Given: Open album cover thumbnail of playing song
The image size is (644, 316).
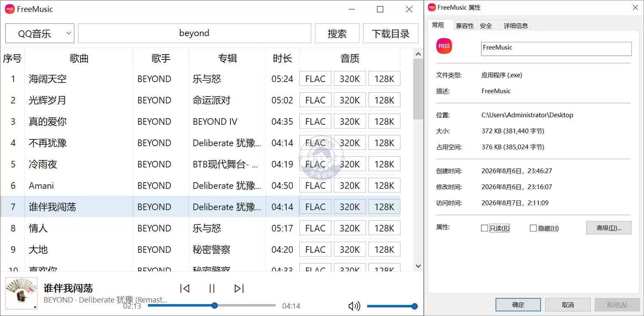Looking at the screenshot, I should (21, 293).
